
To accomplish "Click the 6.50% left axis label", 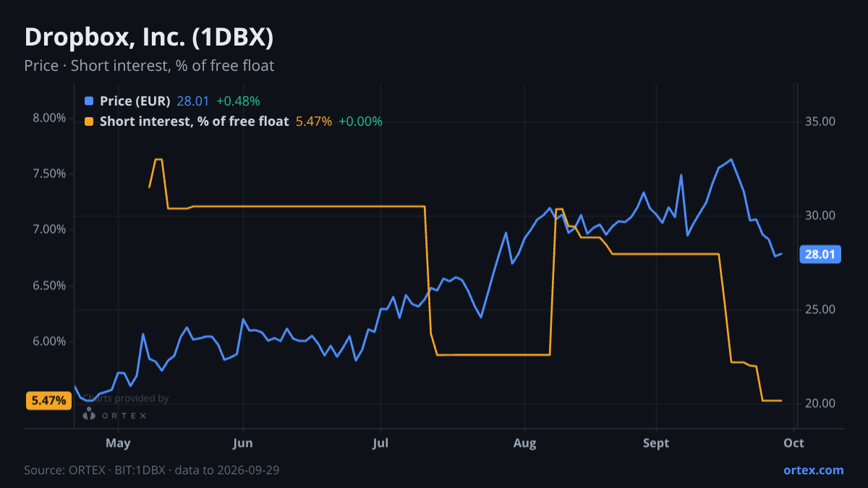I will [x=49, y=286].
